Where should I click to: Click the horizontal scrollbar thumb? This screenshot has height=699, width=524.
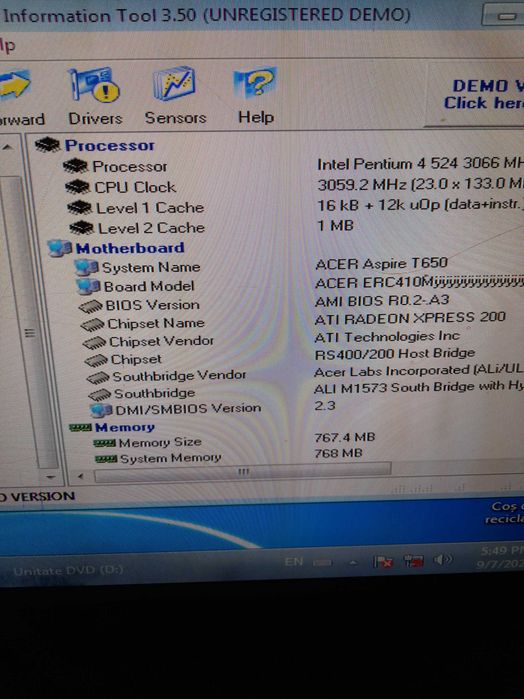(x=243, y=472)
